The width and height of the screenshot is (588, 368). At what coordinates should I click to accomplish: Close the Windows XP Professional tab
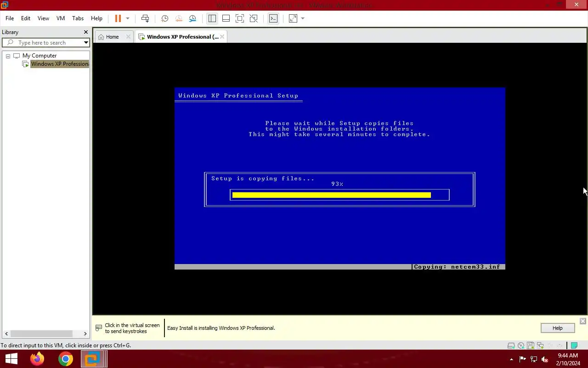pos(222,37)
